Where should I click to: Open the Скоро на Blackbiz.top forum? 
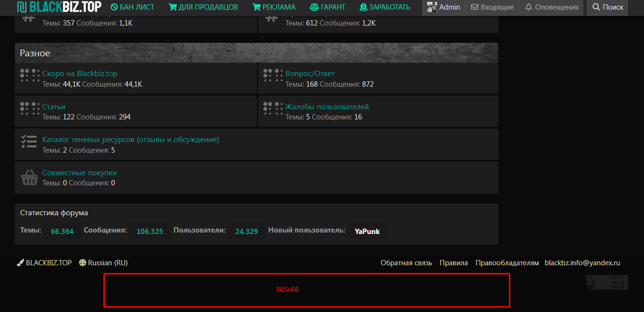(x=80, y=73)
